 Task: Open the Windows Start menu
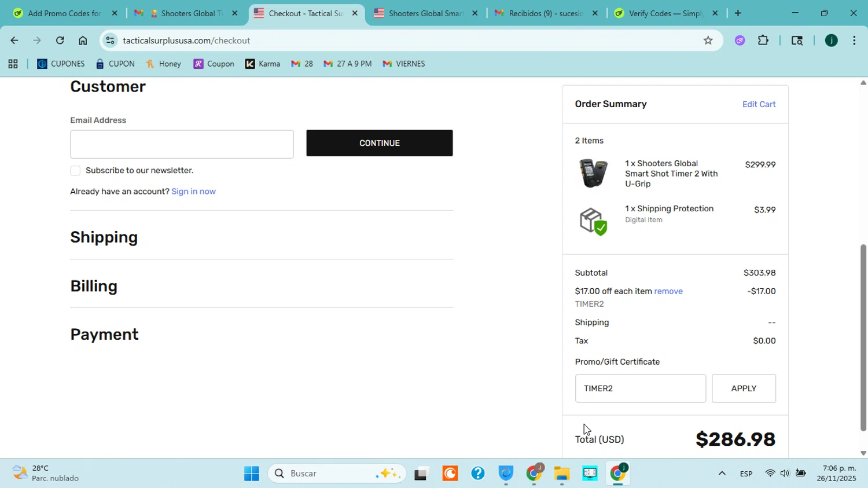click(251, 474)
